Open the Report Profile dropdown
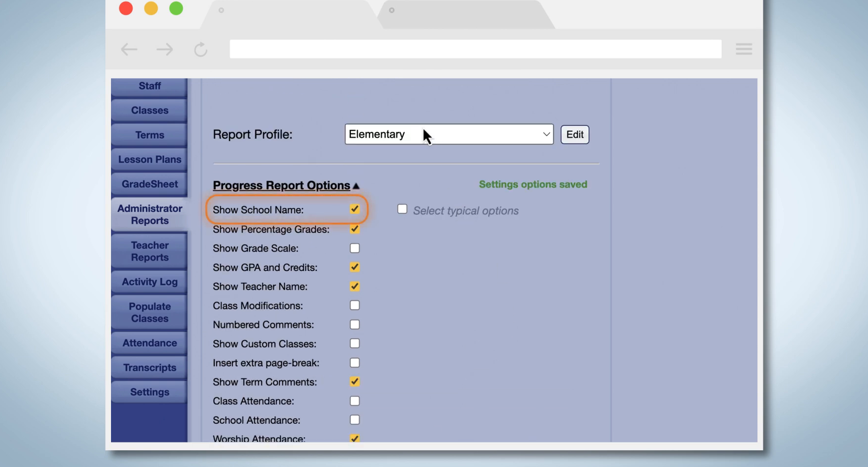 (449, 134)
